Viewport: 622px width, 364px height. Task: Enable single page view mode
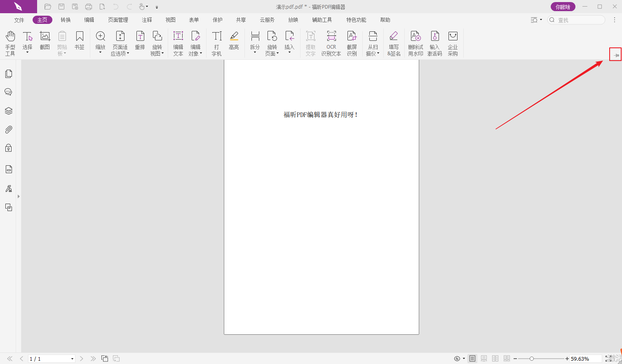point(472,359)
